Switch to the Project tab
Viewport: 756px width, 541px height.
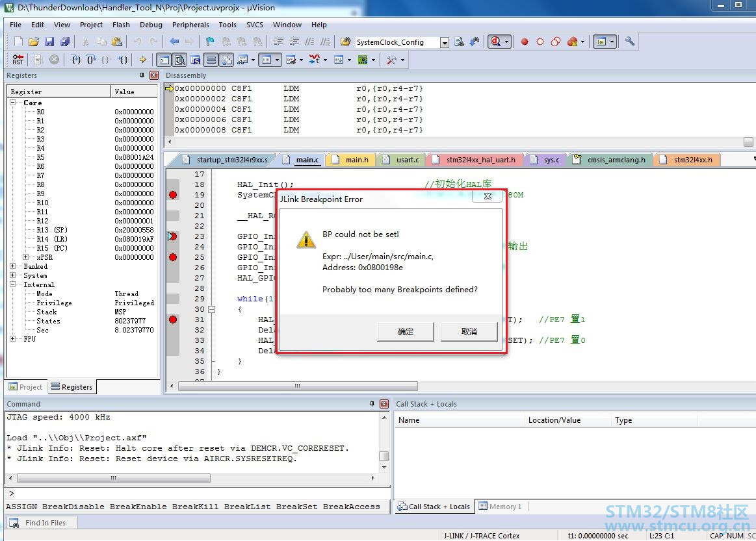25,387
